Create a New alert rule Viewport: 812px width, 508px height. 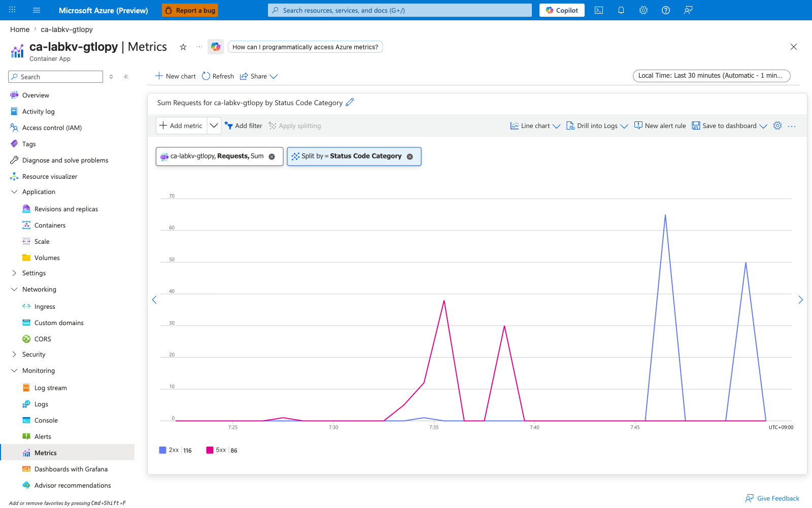click(x=660, y=125)
